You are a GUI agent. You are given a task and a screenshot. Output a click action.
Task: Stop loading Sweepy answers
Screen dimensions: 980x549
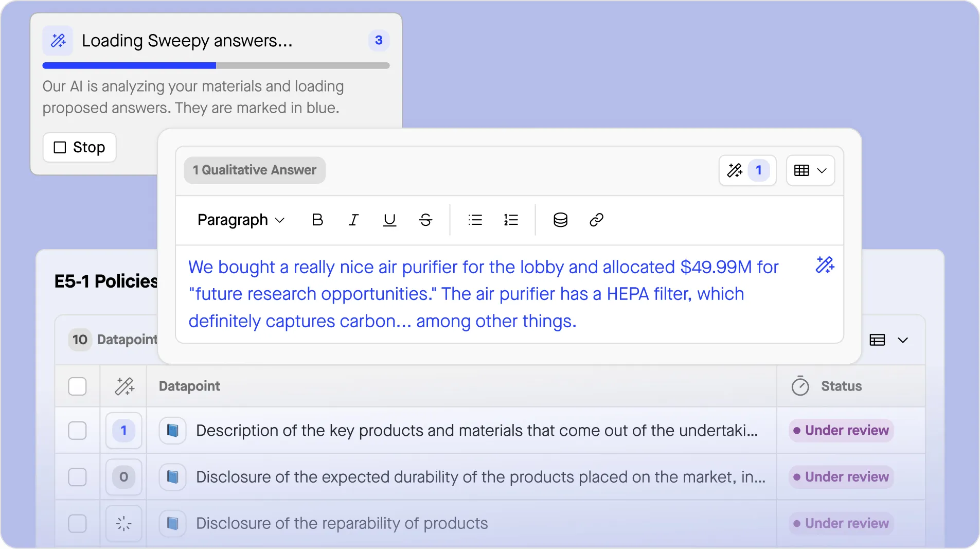80,148
